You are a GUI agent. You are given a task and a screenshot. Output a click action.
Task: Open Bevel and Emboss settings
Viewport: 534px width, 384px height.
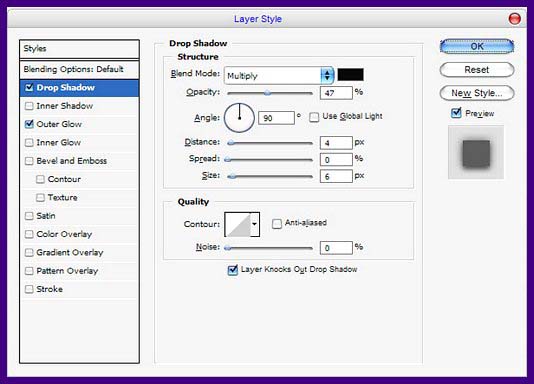[x=79, y=161]
